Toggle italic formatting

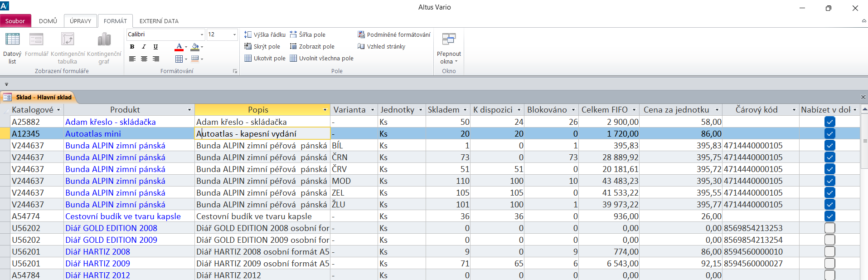pyautogui.click(x=144, y=46)
